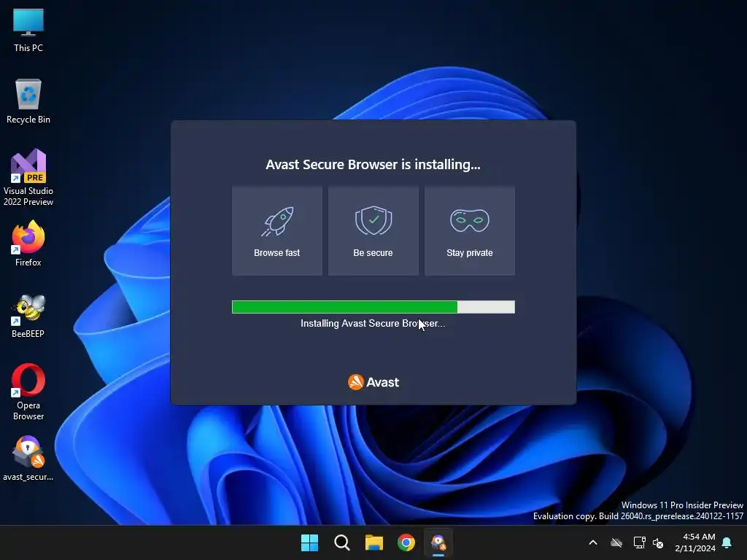Select the Recycle Bin desktop icon
The width and height of the screenshot is (747, 560).
pyautogui.click(x=28, y=101)
